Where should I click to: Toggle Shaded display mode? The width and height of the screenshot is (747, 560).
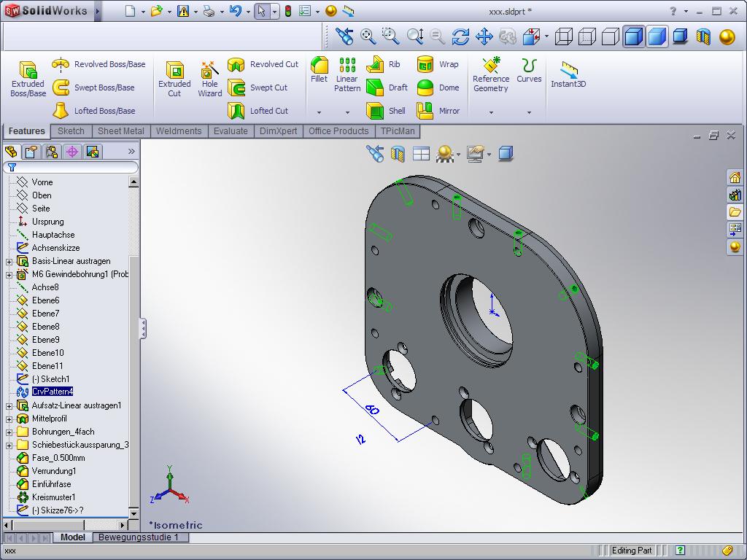click(x=657, y=36)
